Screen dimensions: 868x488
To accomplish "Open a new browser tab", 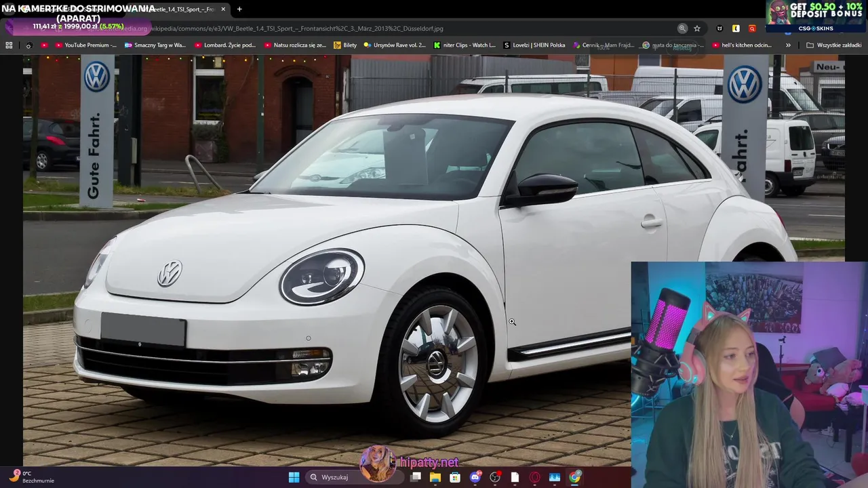I will click(x=239, y=9).
